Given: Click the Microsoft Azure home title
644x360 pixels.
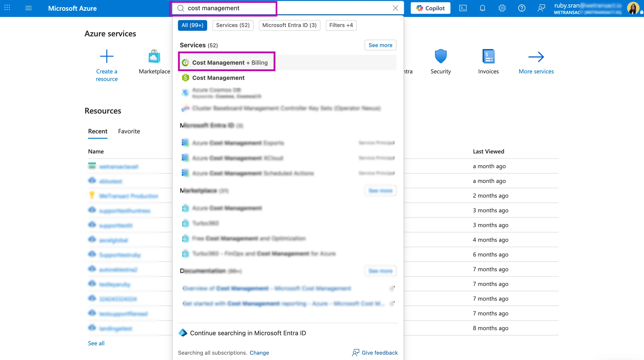Looking at the screenshot, I should tap(72, 8).
